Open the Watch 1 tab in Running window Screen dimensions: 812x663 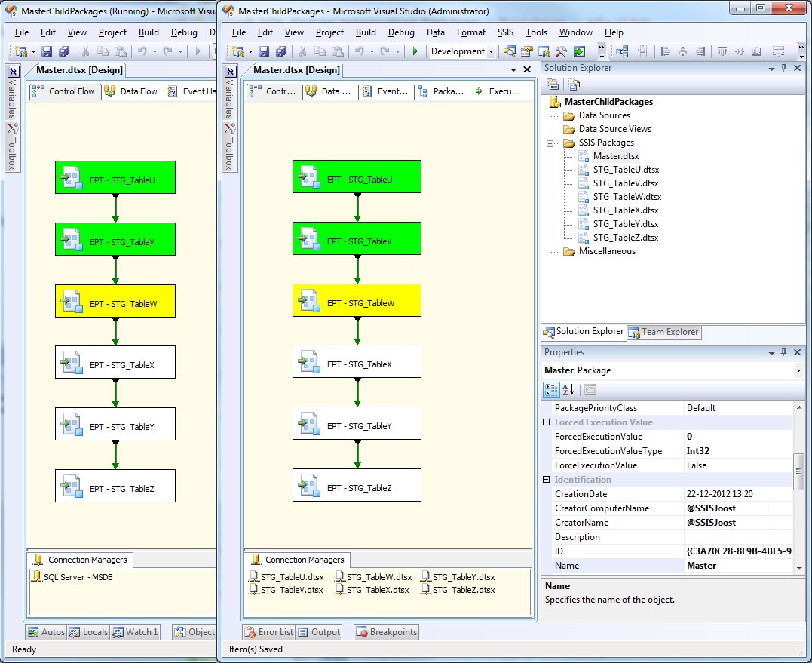[135, 632]
